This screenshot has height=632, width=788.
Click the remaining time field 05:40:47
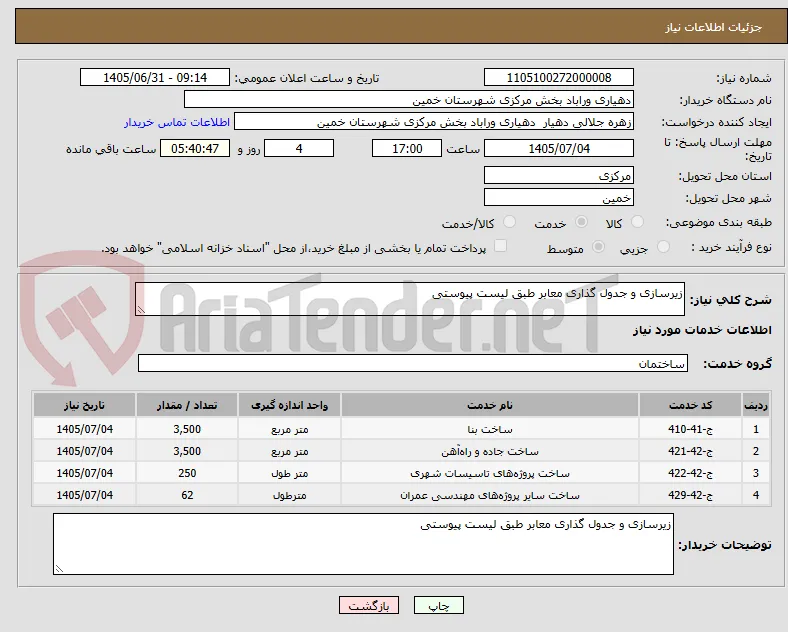point(195,149)
